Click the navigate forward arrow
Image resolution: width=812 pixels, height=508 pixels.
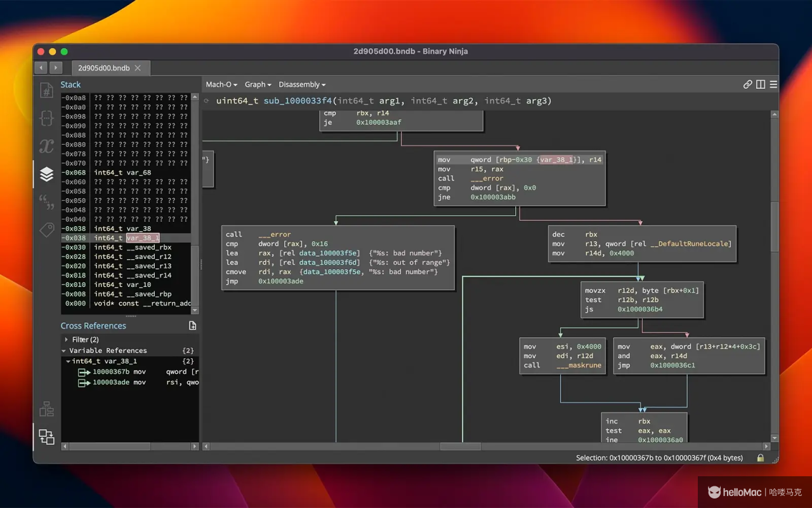[x=56, y=68]
